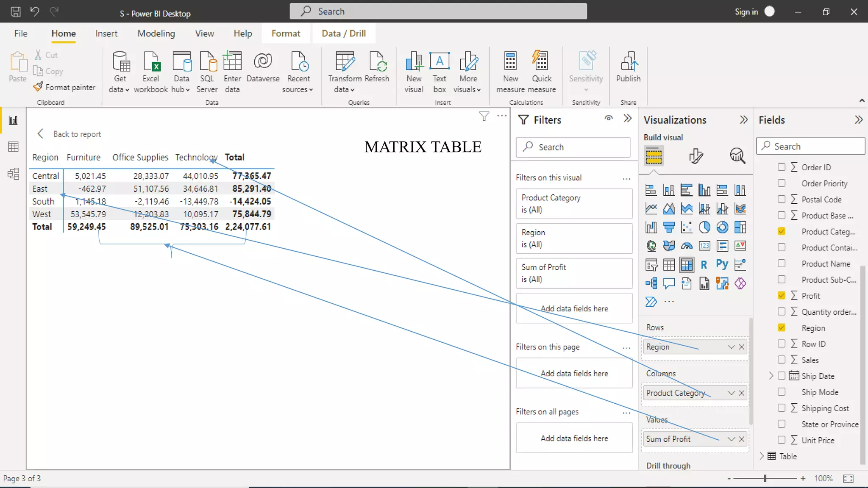
Task: Uncheck the Profit field checkbox
Action: coord(782,295)
